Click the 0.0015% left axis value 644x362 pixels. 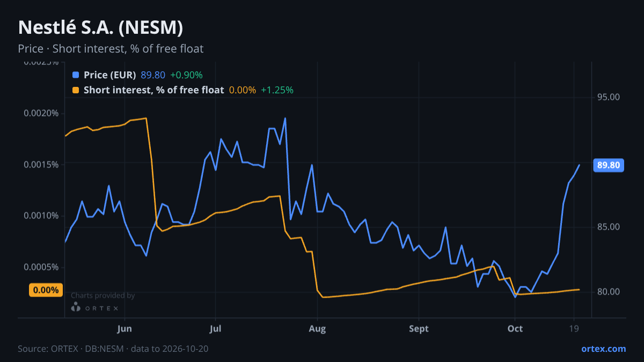(x=41, y=164)
